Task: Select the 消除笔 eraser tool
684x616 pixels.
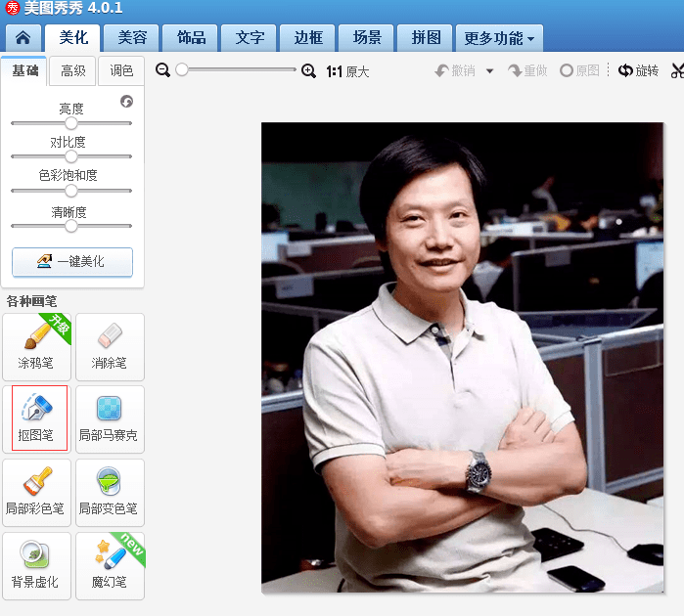Action: (110, 346)
